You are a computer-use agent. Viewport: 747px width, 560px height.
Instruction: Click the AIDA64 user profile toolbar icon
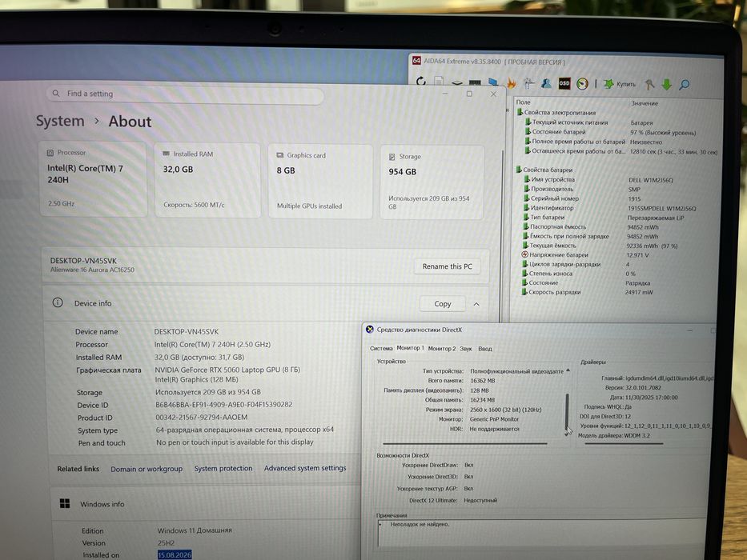point(546,84)
